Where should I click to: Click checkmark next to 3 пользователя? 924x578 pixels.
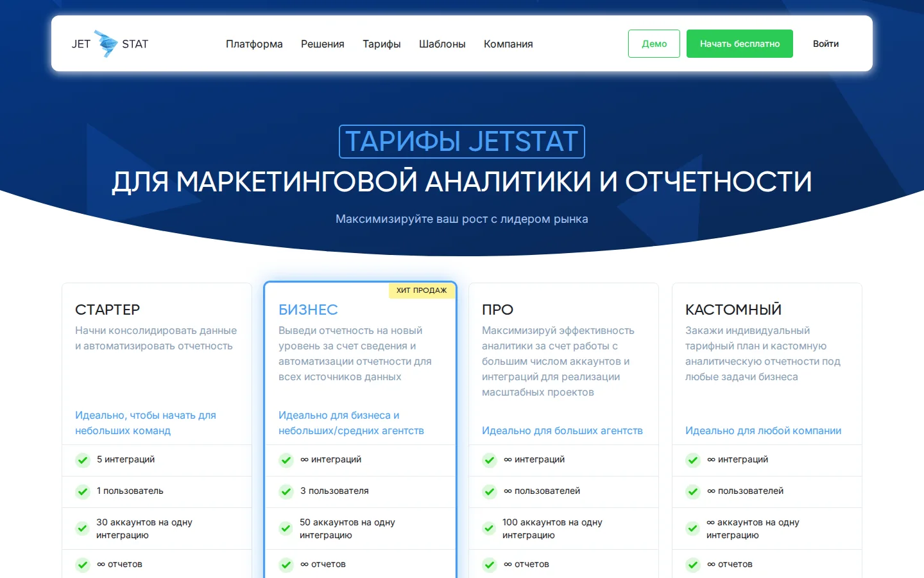[286, 492]
